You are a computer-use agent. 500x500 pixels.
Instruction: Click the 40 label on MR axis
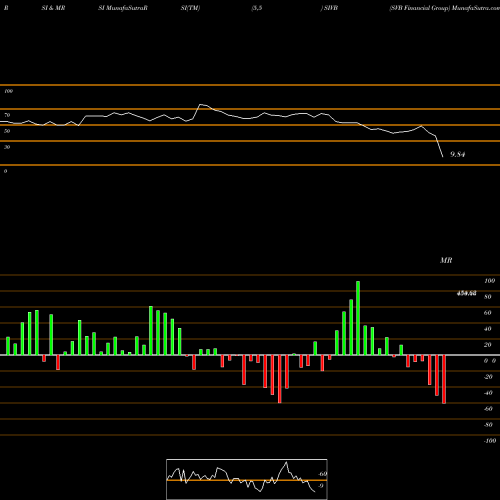point(488,329)
